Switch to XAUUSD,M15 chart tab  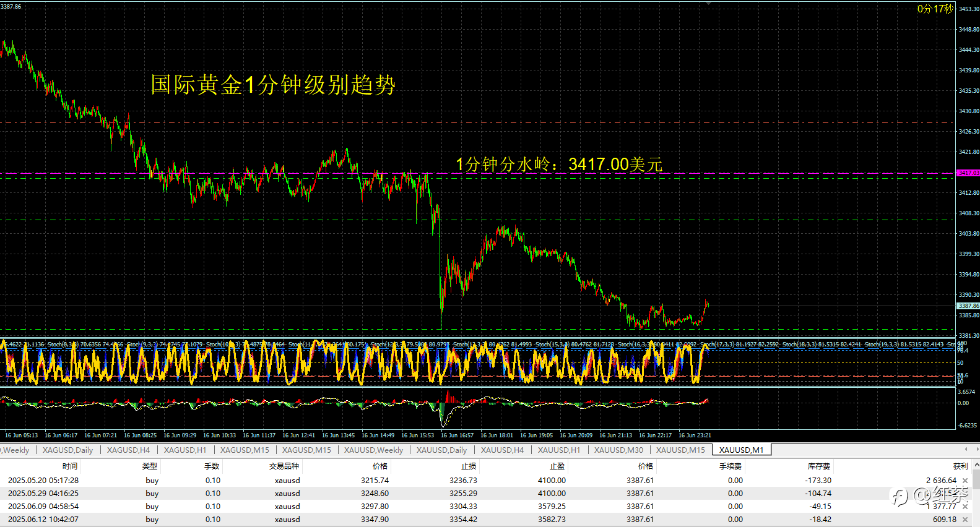pos(680,450)
